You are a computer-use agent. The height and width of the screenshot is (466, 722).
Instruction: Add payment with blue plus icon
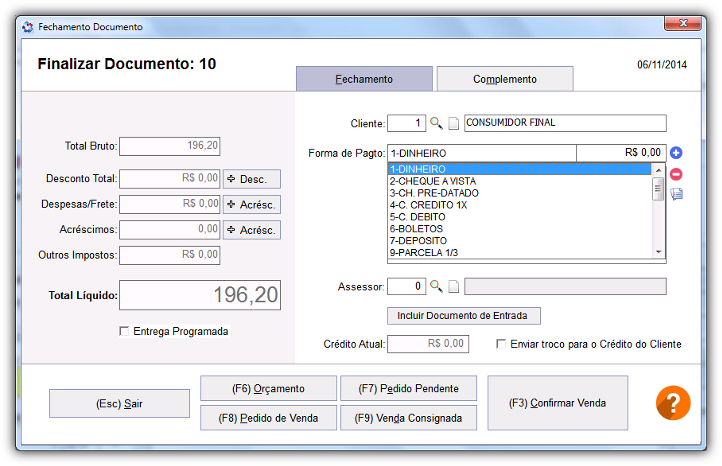pyautogui.click(x=676, y=152)
